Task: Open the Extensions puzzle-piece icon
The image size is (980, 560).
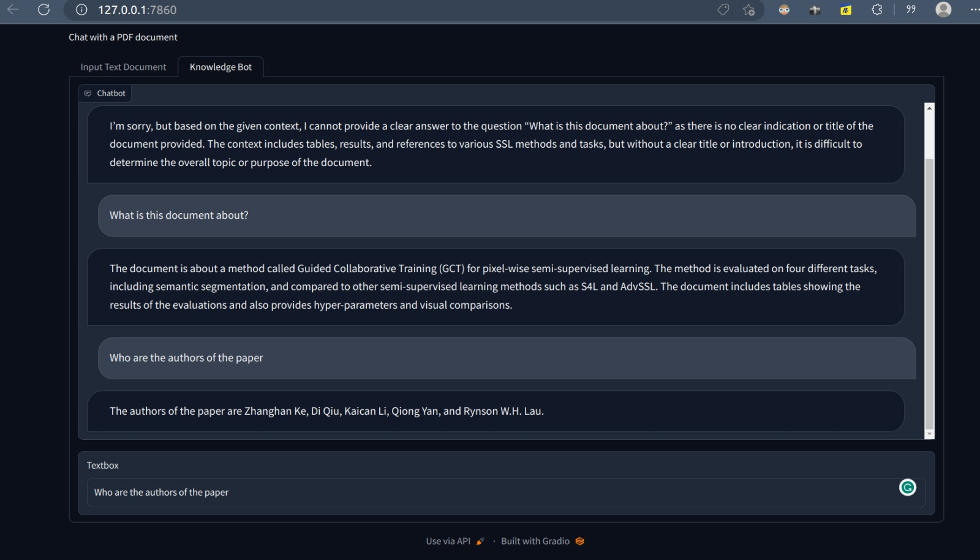Action: point(877,10)
